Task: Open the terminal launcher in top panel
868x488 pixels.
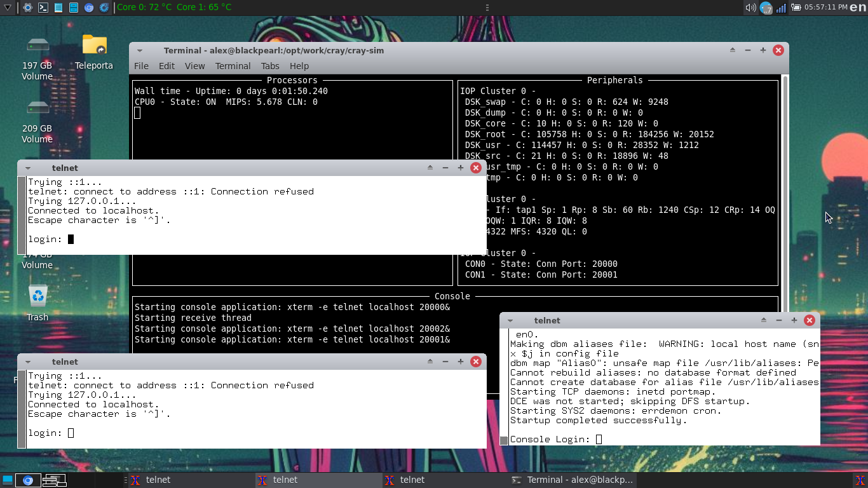Action: (43, 8)
